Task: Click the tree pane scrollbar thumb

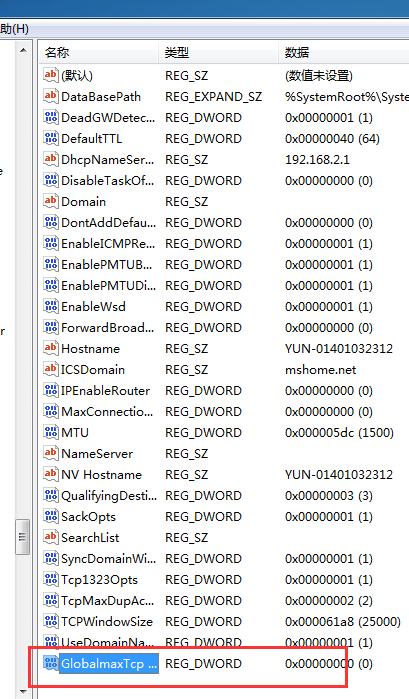Action: 23,537
